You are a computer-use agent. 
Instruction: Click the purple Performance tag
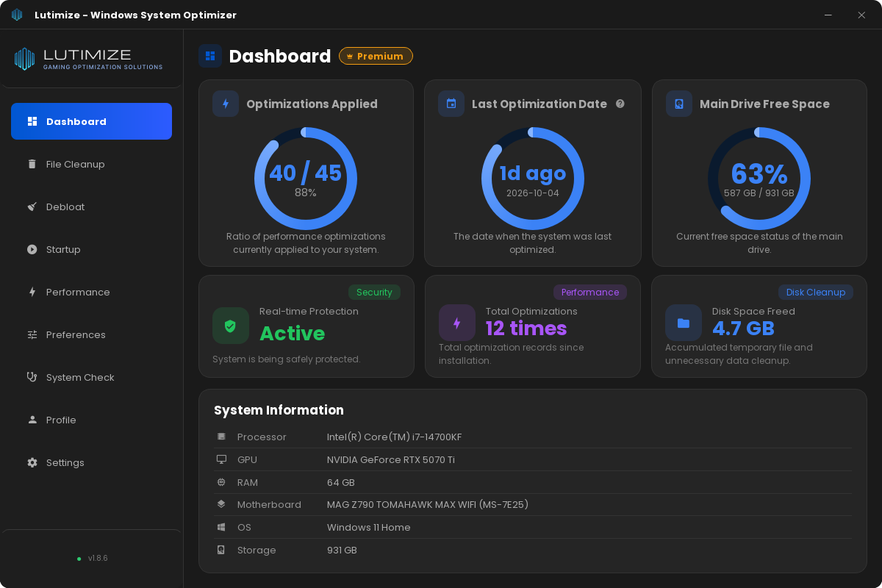(590, 292)
